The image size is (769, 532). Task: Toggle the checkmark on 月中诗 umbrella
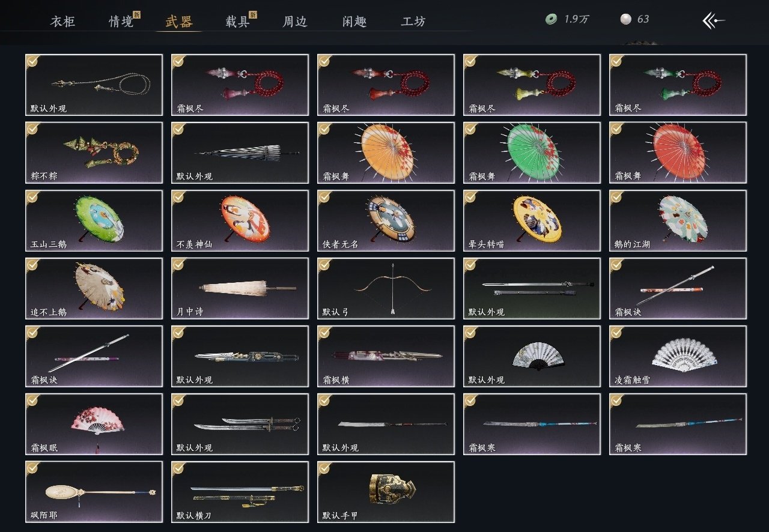[178, 265]
